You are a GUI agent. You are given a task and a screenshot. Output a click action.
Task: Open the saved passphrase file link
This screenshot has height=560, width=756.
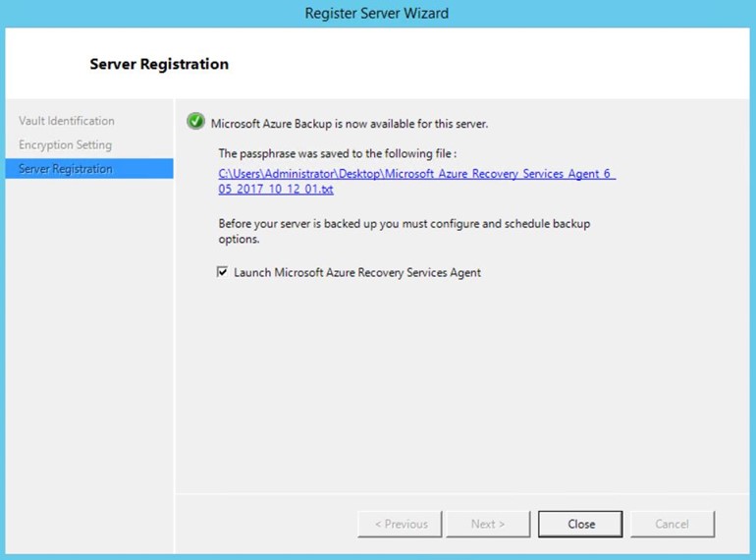[x=416, y=181]
